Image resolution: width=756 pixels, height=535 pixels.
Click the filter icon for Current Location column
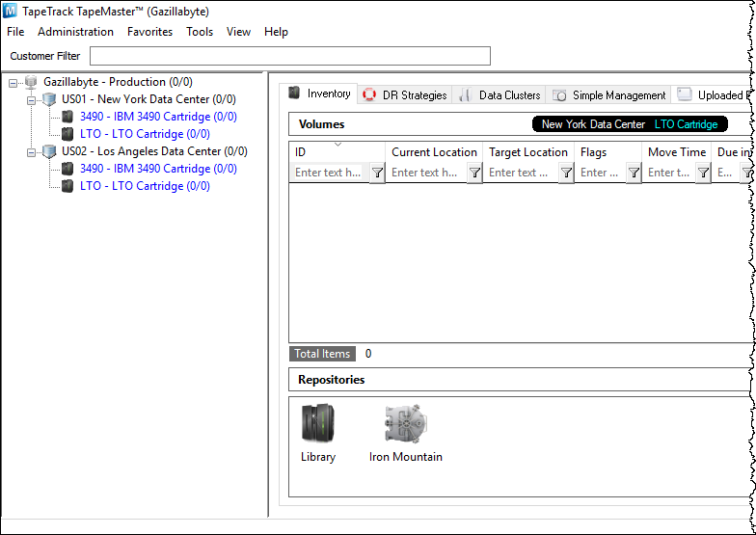[474, 173]
